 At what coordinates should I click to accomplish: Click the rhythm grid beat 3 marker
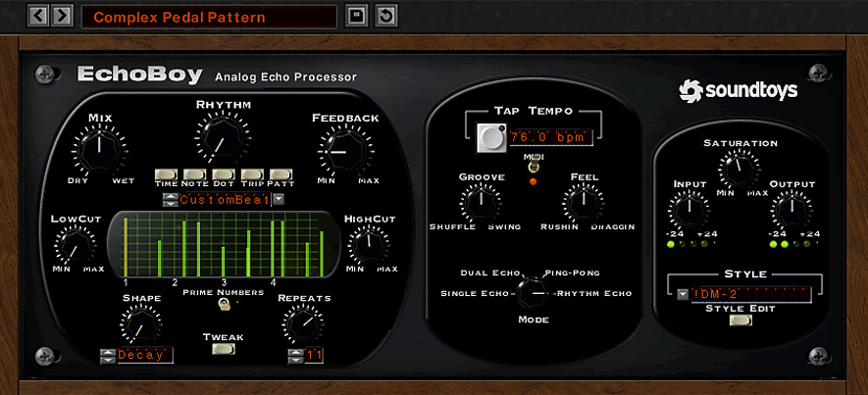point(224,282)
